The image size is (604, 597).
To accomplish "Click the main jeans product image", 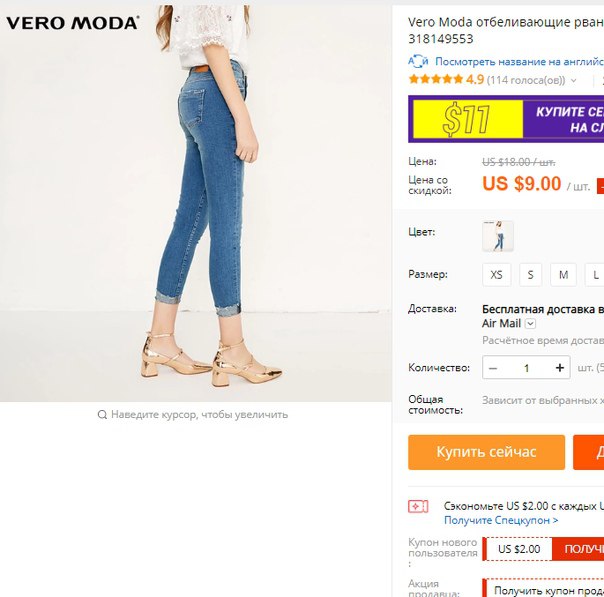I will 196,203.
